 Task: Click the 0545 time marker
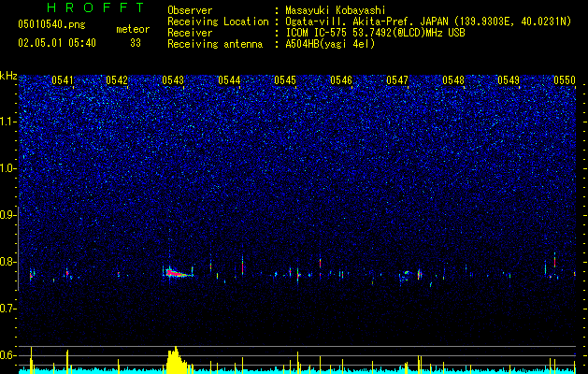(285, 80)
